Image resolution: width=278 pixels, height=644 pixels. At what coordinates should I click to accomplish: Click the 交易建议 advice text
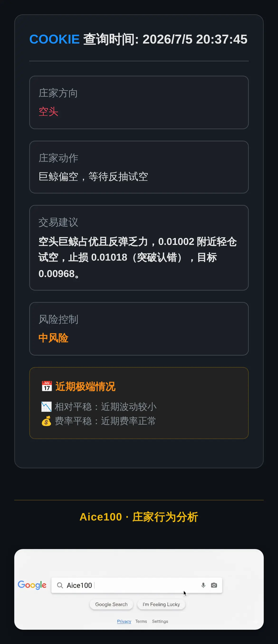click(x=138, y=258)
